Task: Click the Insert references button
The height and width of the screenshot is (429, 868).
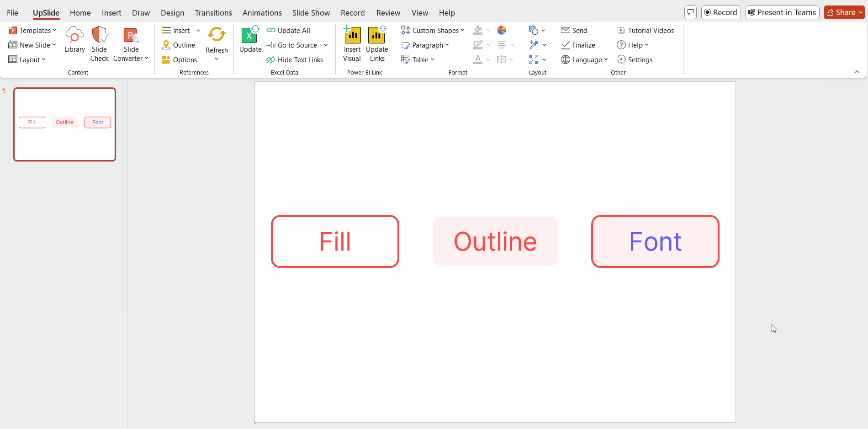Action: (176, 30)
